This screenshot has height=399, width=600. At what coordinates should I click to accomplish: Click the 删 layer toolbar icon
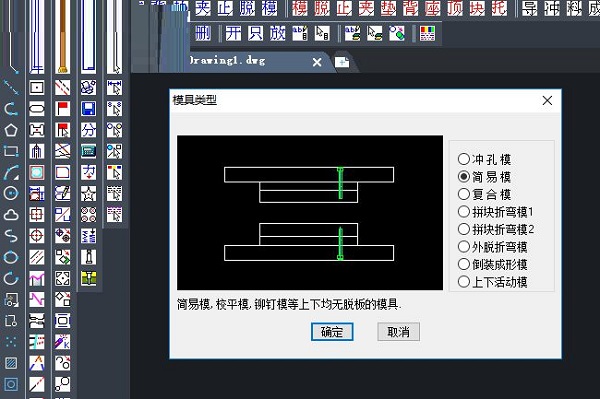pyautogui.click(x=203, y=33)
